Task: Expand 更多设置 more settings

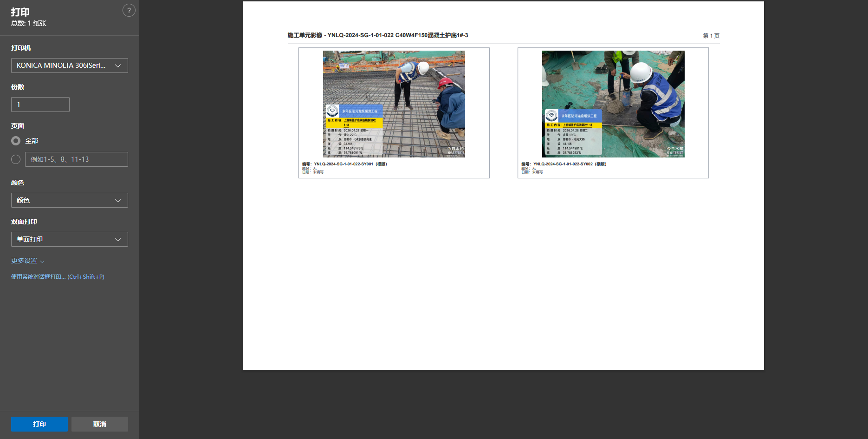Action: [24, 261]
